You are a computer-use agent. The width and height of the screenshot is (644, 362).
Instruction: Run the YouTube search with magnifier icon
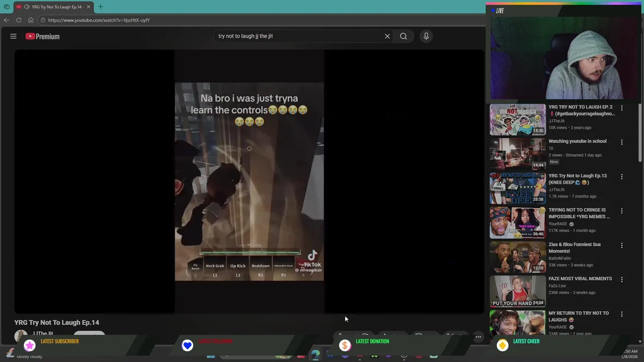click(404, 36)
